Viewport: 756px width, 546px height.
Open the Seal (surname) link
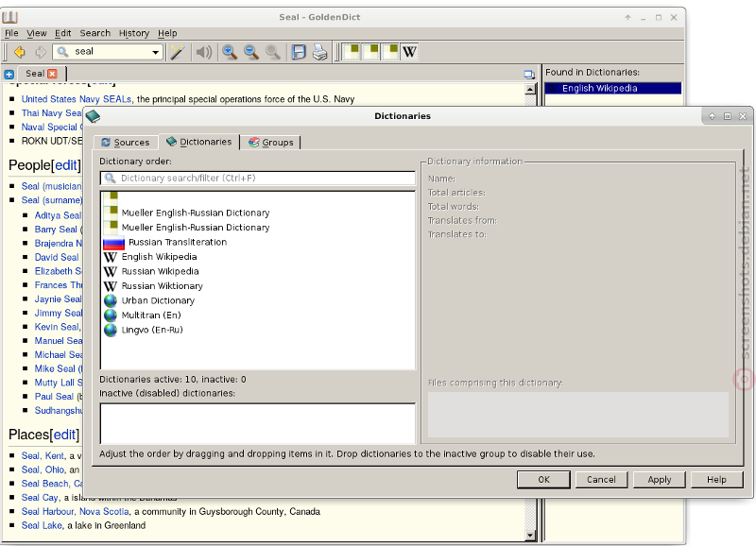coord(52,200)
